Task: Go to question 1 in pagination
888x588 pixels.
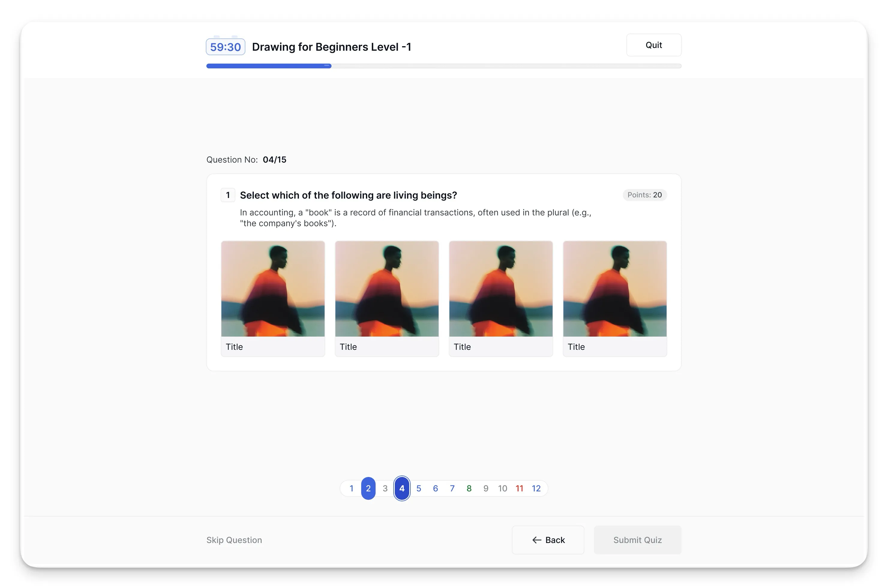Action: (x=351, y=488)
